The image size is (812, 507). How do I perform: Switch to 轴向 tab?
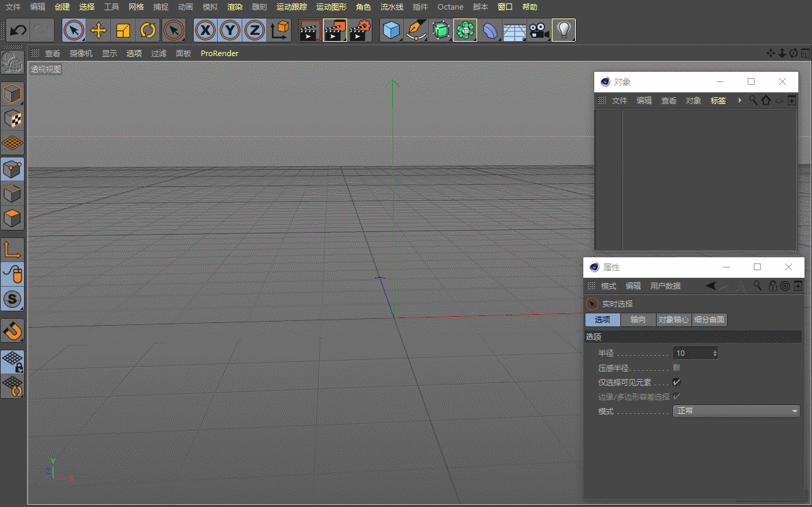638,320
